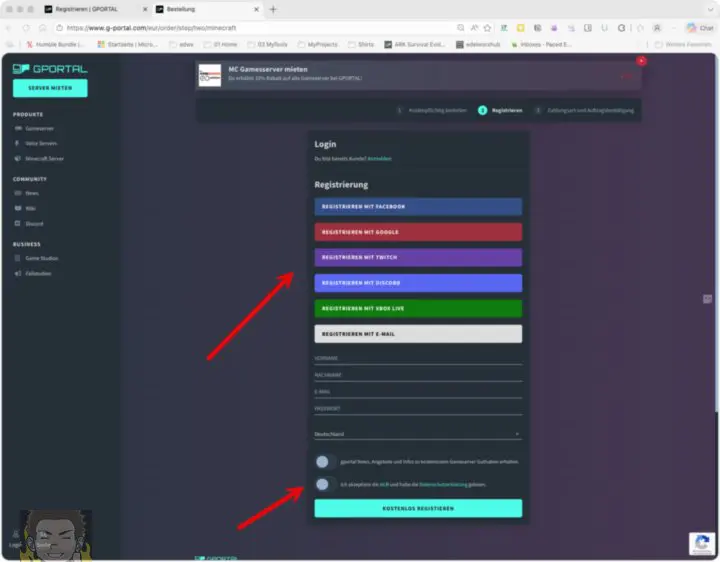Click the Discord sidebar icon
Screen dimensions: 720x562
[x=17, y=224]
